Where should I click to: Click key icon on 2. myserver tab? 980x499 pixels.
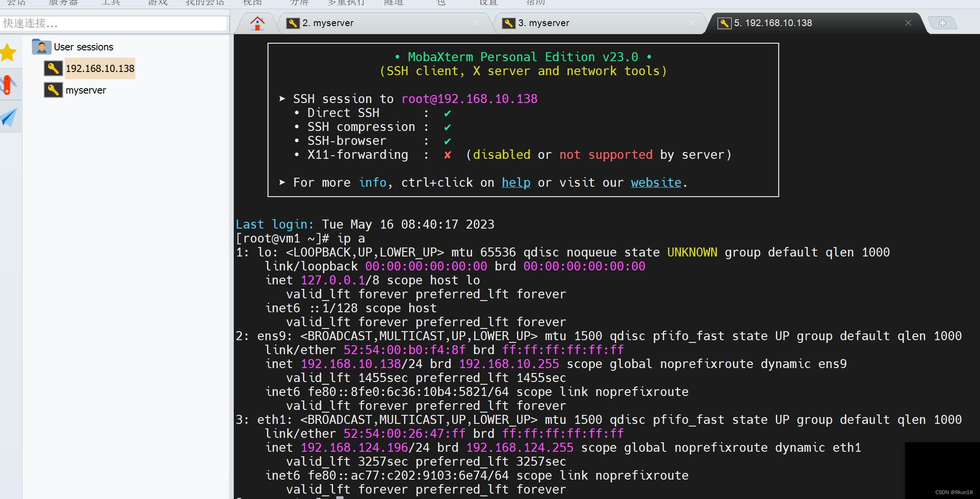click(x=293, y=23)
